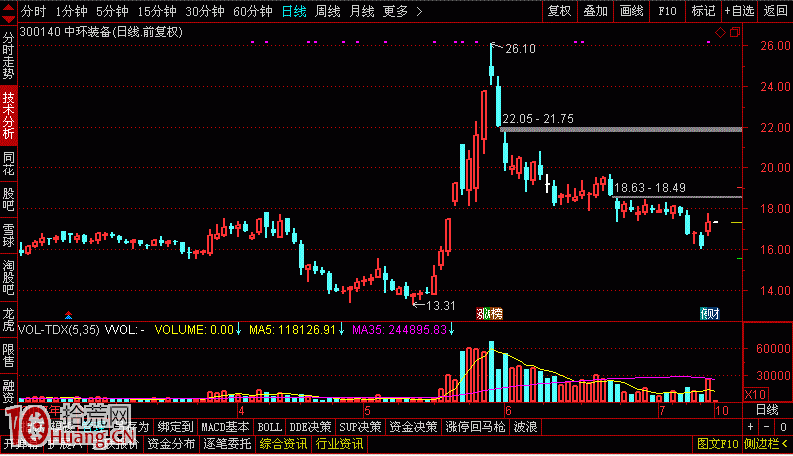The image size is (793, 456).
Task: Switch to the 60分钟 period
Action: tap(253, 11)
